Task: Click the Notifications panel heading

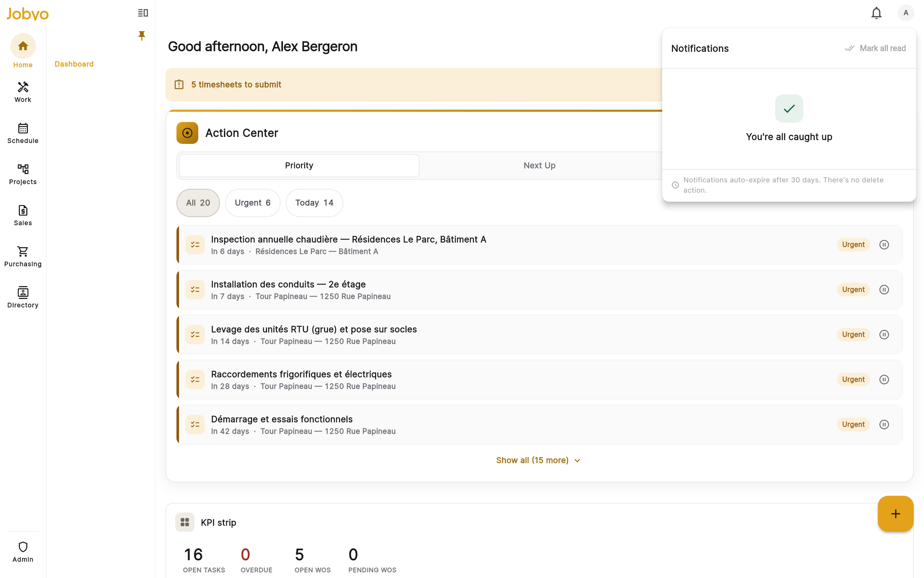Action: [x=699, y=48]
